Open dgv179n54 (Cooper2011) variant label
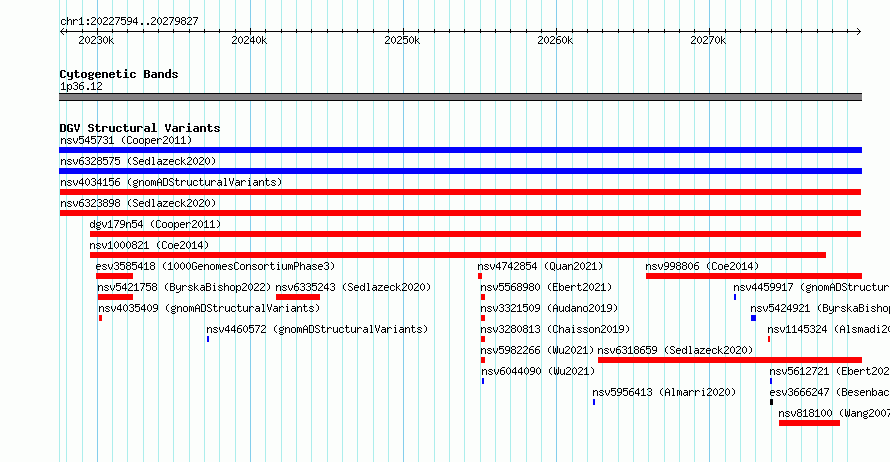 [x=156, y=224]
